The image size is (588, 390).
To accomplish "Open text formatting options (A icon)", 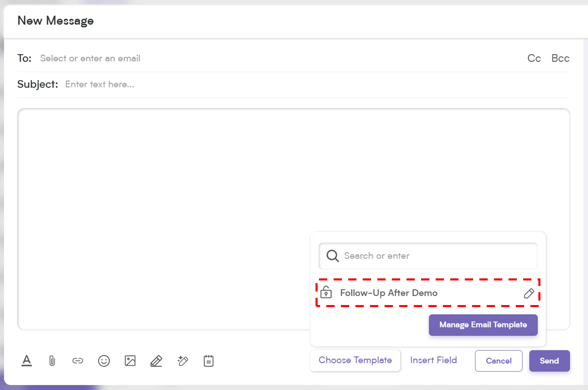I will pos(27,361).
